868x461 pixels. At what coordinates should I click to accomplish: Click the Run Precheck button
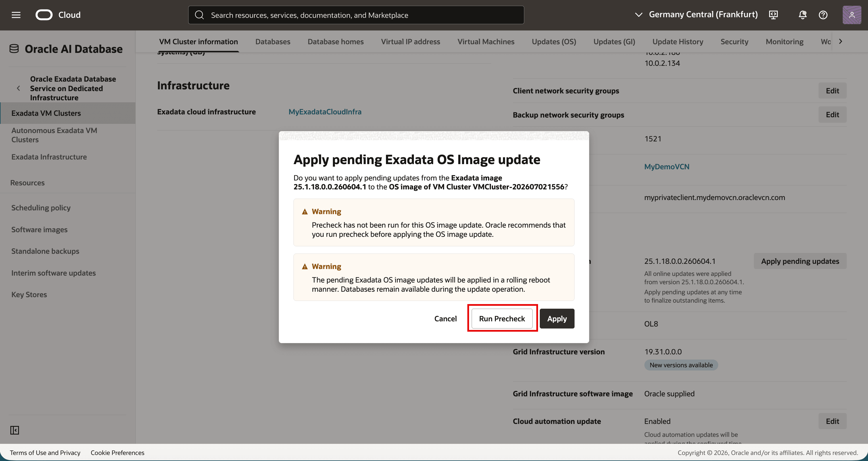tap(502, 319)
